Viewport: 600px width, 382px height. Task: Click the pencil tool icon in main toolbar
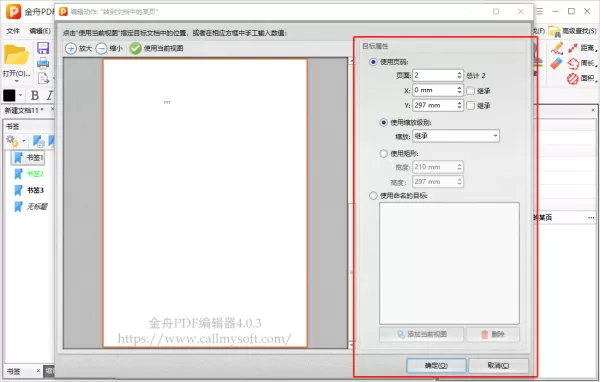pos(557,48)
